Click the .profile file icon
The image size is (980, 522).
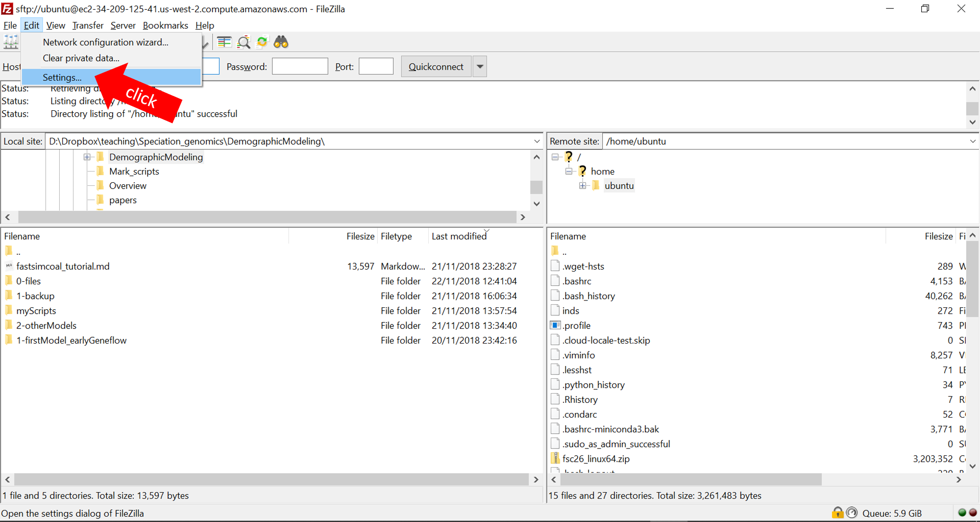click(x=555, y=325)
